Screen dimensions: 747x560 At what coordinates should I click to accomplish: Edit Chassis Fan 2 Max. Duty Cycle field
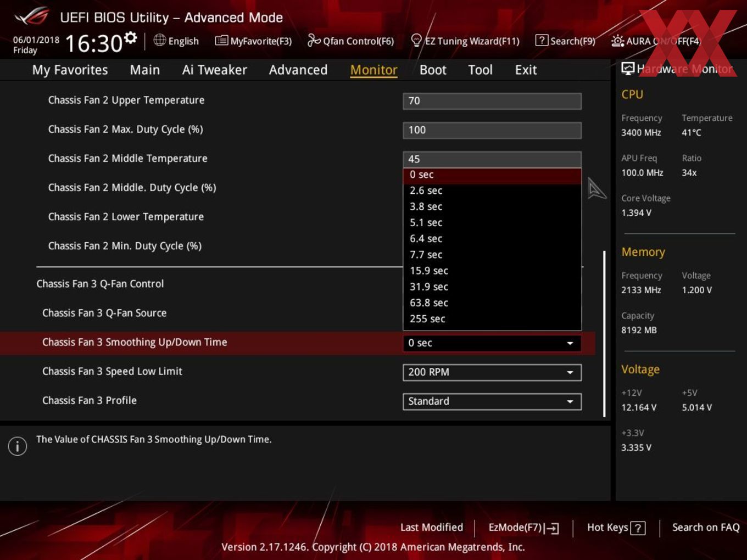(x=492, y=130)
